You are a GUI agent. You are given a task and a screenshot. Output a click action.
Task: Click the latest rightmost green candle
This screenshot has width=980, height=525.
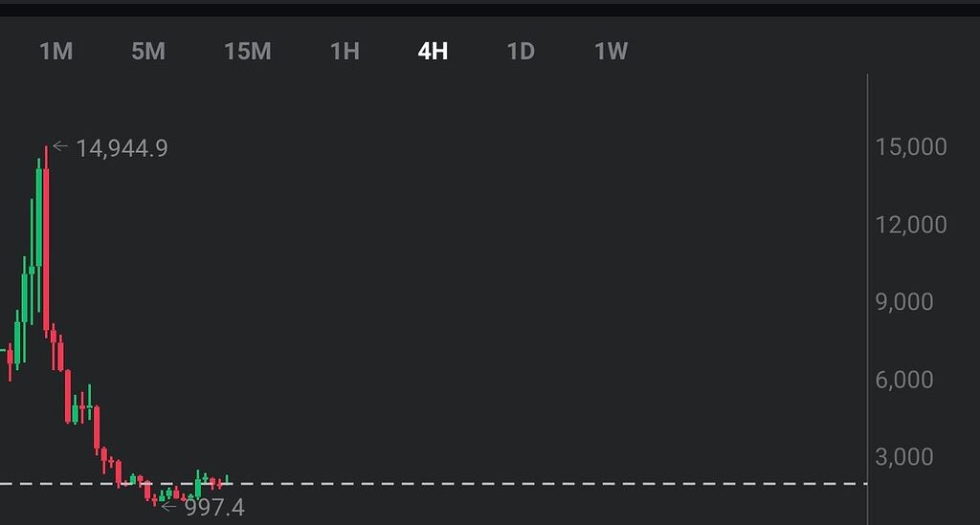pos(227,479)
